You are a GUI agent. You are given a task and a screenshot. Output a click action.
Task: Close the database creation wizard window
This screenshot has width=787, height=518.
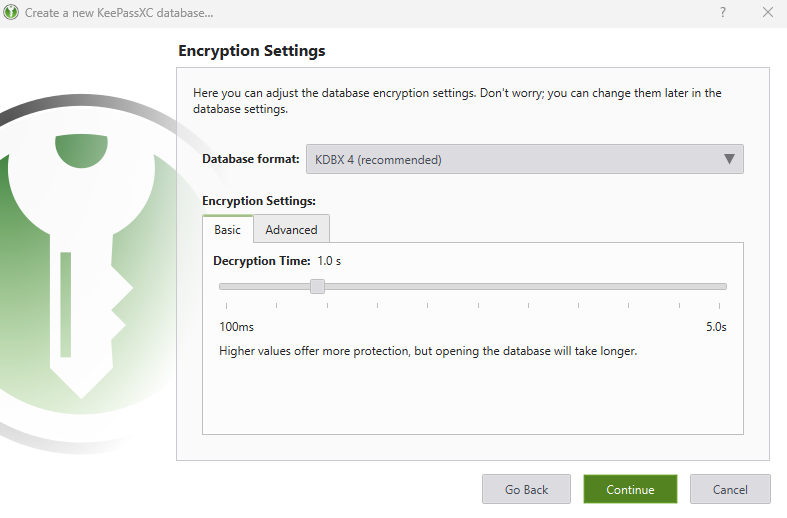767,13
